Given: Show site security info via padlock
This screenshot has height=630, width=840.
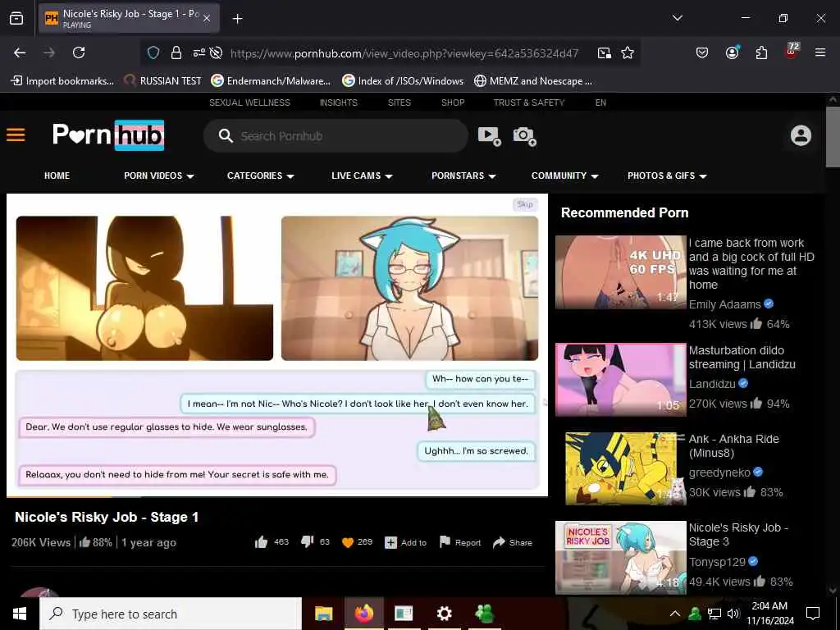Looking at the screenshot, I should point(176,52).
